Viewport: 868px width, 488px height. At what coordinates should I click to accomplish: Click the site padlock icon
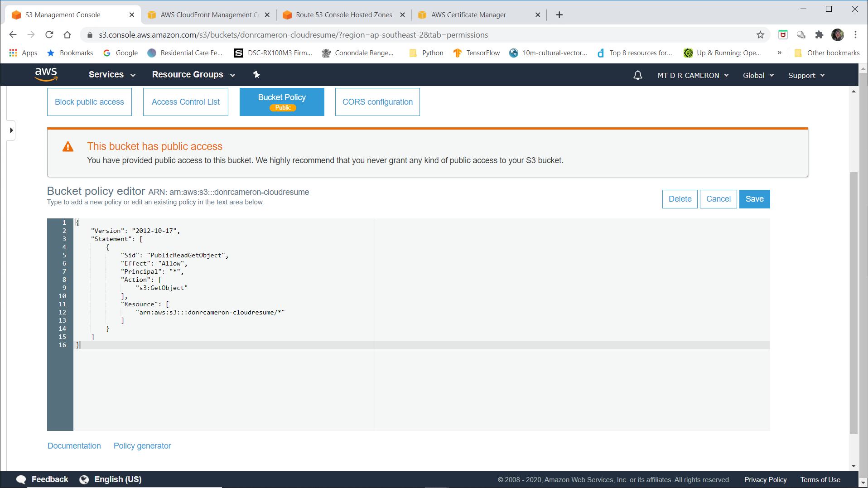pos(90,35)
